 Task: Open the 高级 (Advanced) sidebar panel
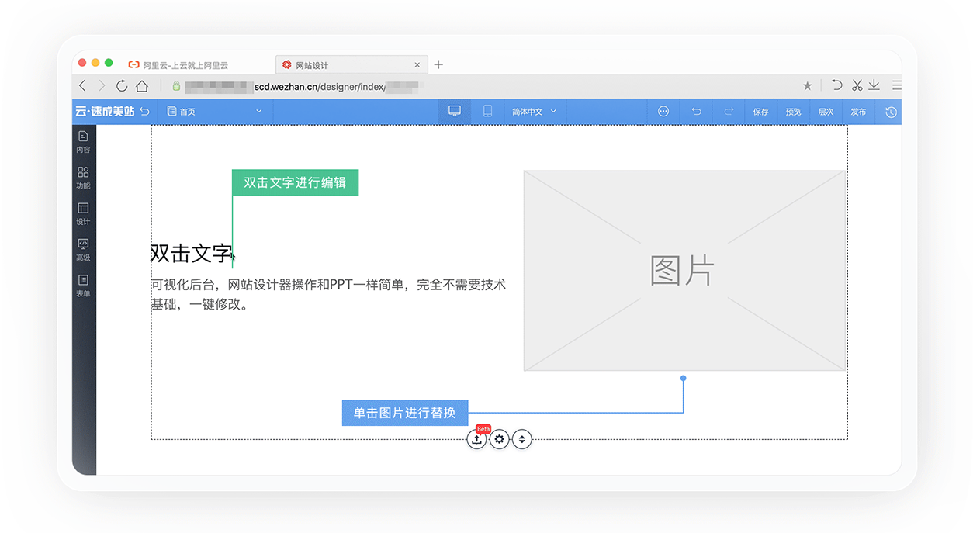[83, 250]
